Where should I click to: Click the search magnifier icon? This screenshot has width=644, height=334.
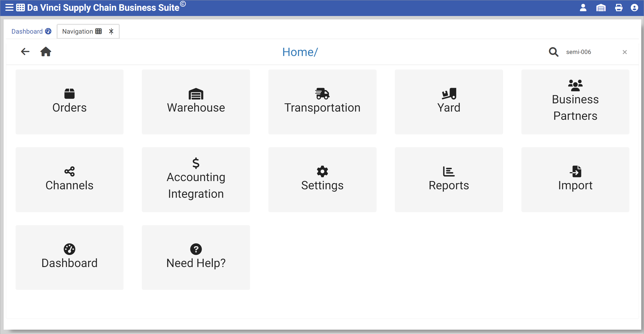click(553, 52)
